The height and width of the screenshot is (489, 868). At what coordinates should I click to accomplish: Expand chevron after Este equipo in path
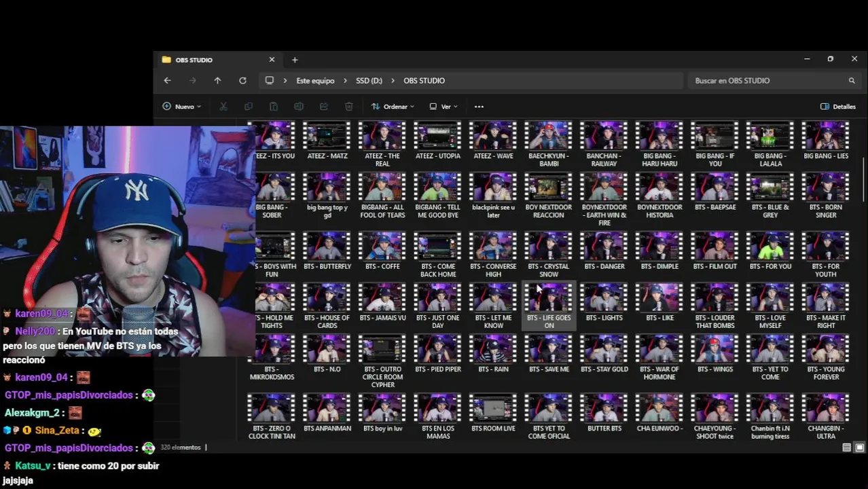(345, 80)
